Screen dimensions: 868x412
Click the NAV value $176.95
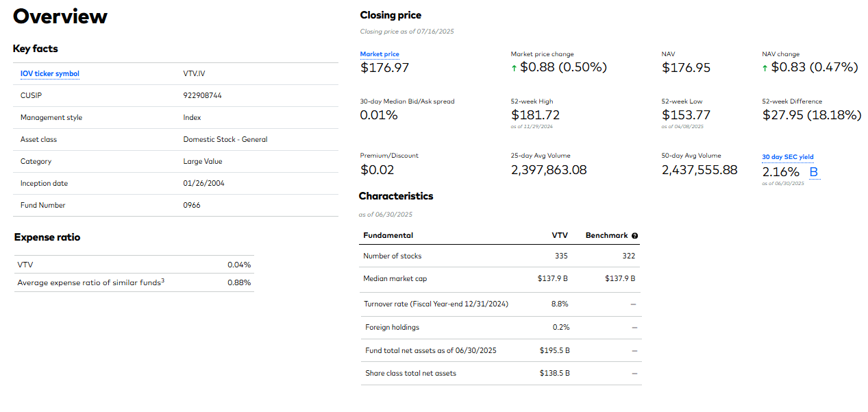click(686, 68)
